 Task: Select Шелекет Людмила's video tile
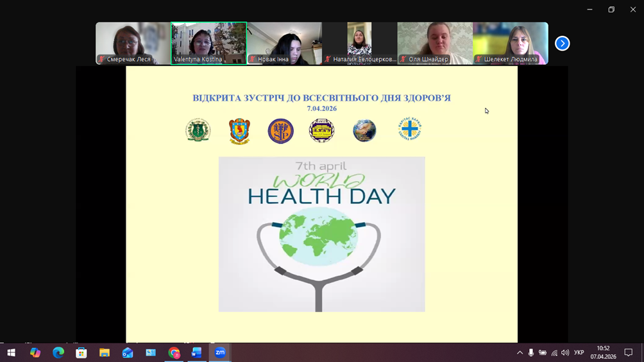[511, 43]
